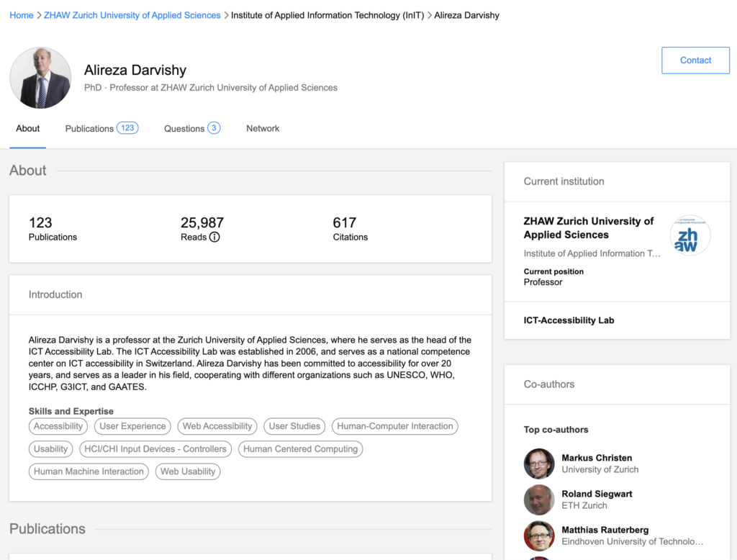Open Markus Christen's avatar photo
The height and width of the screenshot is (560, 737).
pos(539,464)
